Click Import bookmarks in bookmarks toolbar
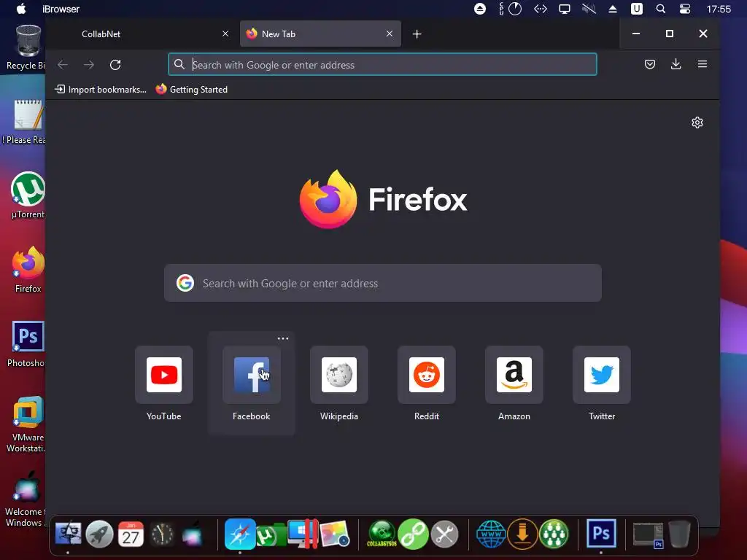Viewport: 747px width, 560px height. 101,90
